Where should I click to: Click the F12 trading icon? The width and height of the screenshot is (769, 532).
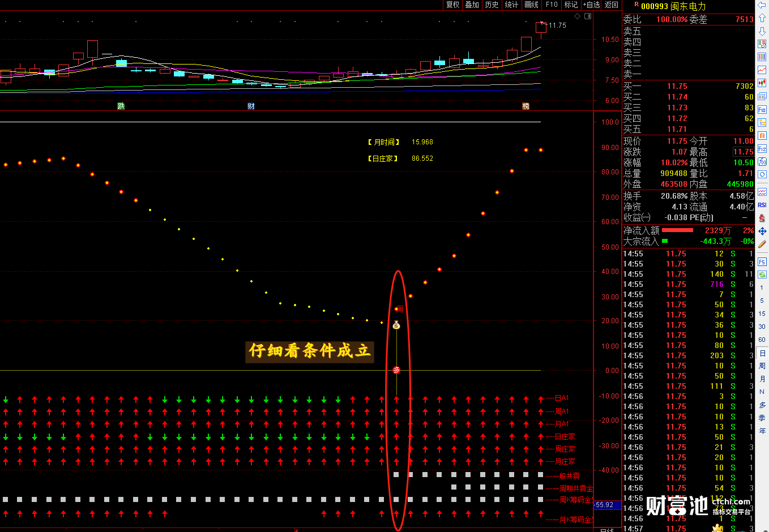coord(762,149)
